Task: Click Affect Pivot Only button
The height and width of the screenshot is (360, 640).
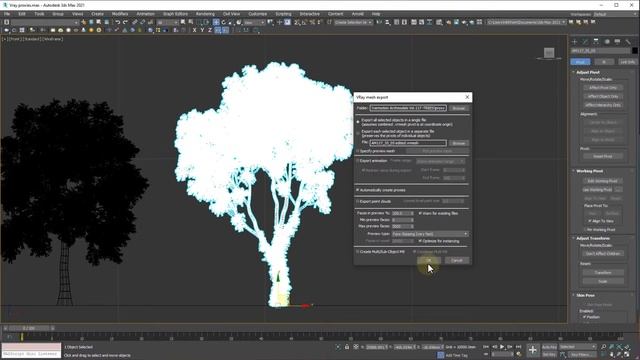Action: (603, 88)
